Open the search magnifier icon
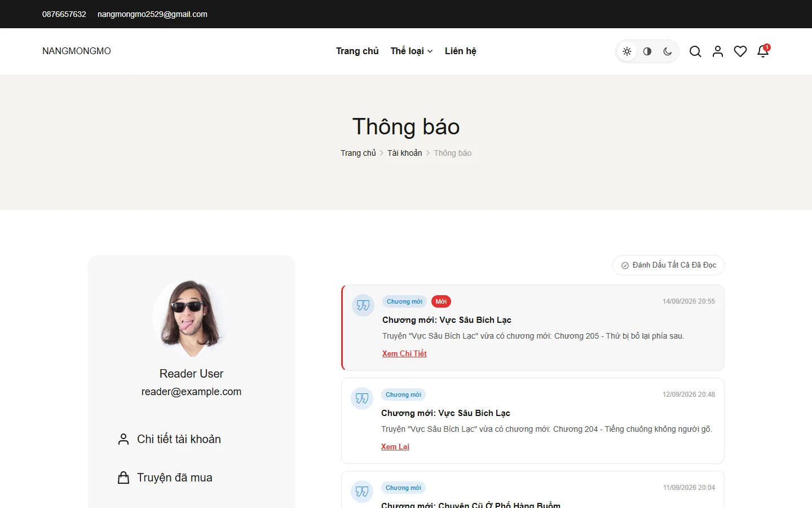This screenshot has height=508, width=812. coord(695,51)
